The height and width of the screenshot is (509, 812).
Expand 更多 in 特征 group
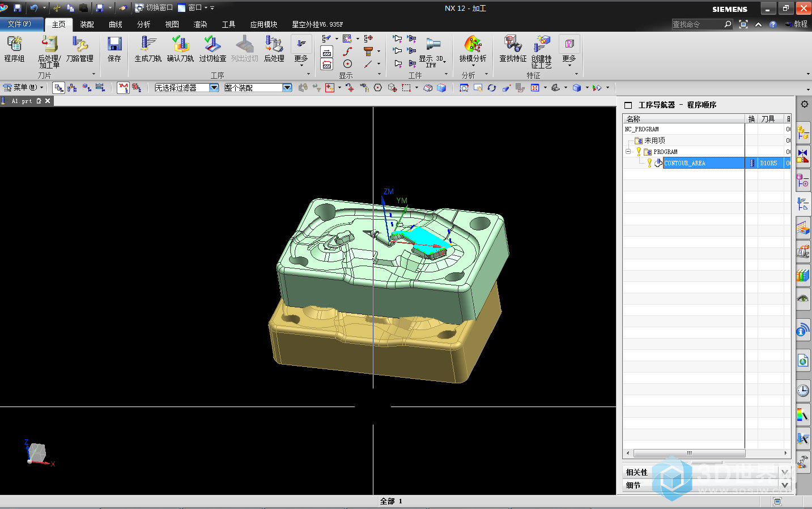coord(569,51)
